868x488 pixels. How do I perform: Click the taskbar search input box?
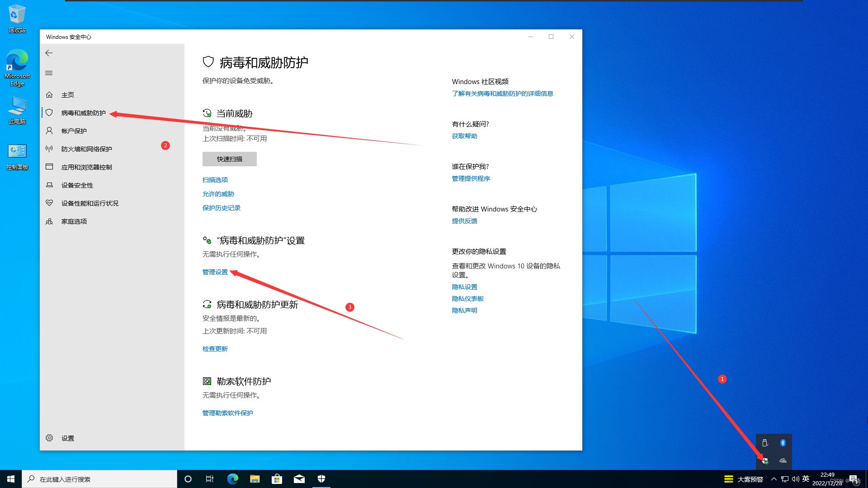point(99,479)
